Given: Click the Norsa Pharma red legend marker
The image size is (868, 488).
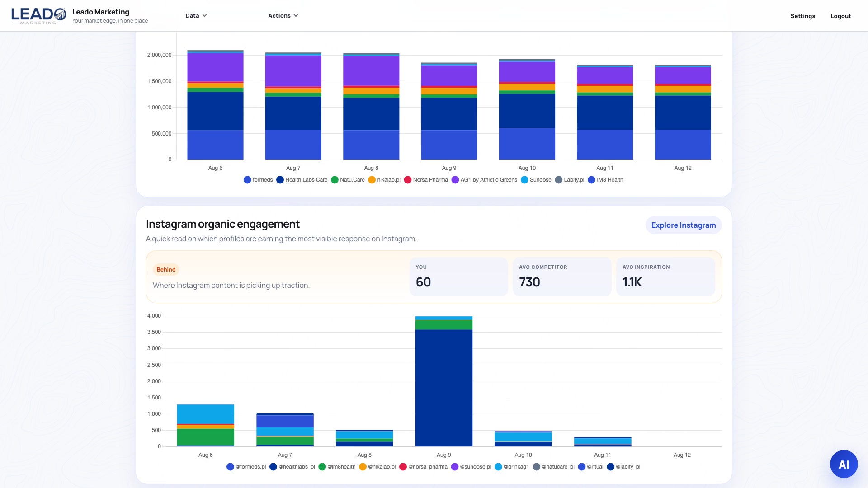Looking at the screenshot, I should (x=407, y=180).
